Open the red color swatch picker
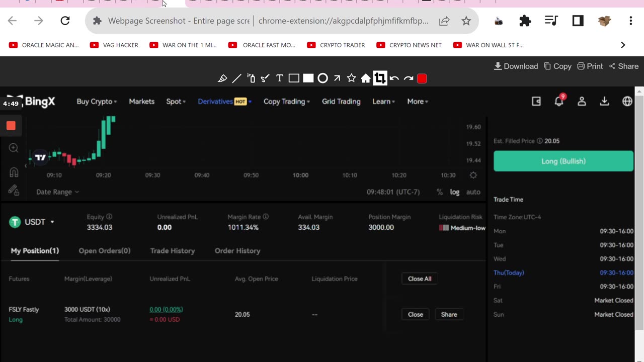The image size is (644, 362). pos(422,78)
